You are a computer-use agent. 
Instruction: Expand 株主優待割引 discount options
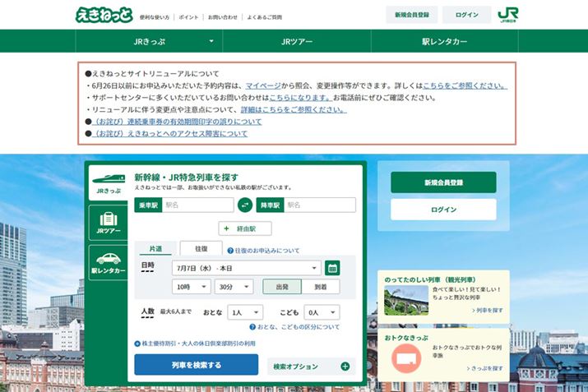[x=137, y=343]
